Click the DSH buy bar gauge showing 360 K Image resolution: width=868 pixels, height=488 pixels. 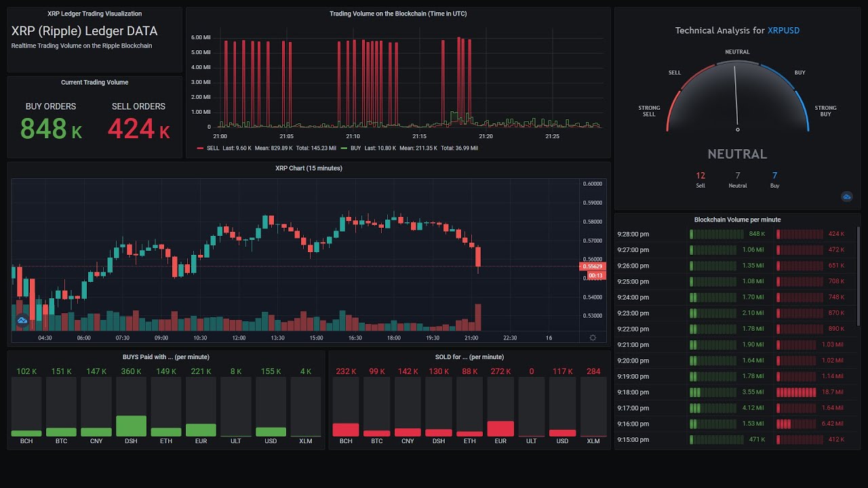point(131,407)
